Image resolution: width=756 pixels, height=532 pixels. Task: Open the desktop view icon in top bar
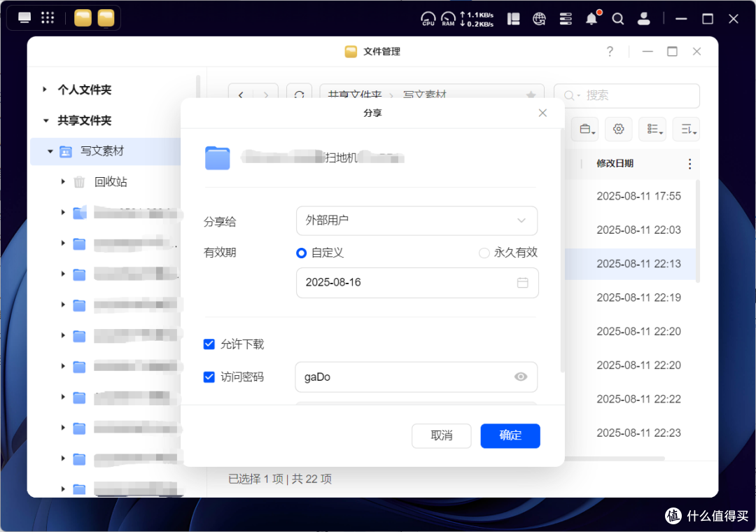(24, 18)
